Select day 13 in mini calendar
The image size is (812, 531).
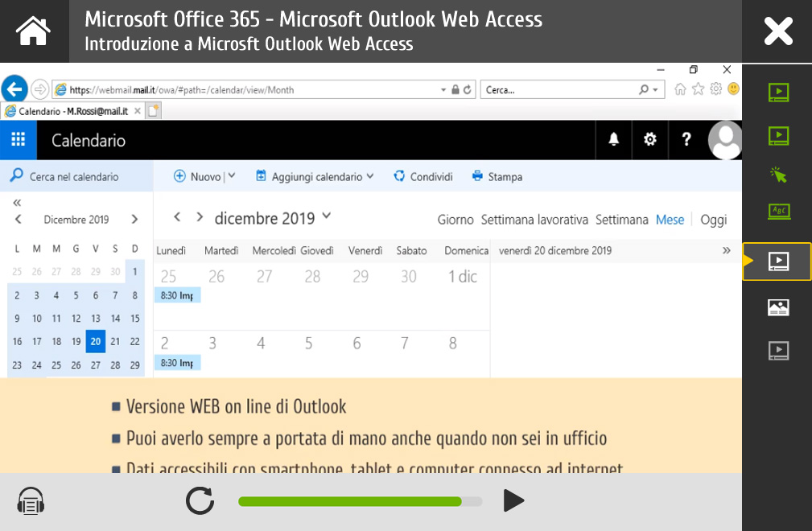point(96,319)
